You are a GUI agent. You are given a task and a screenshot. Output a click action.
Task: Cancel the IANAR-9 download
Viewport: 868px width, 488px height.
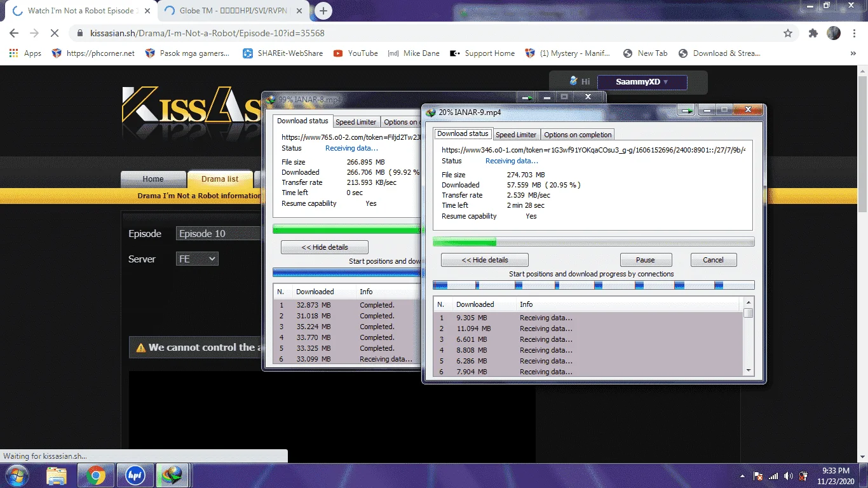pos(713,260)
